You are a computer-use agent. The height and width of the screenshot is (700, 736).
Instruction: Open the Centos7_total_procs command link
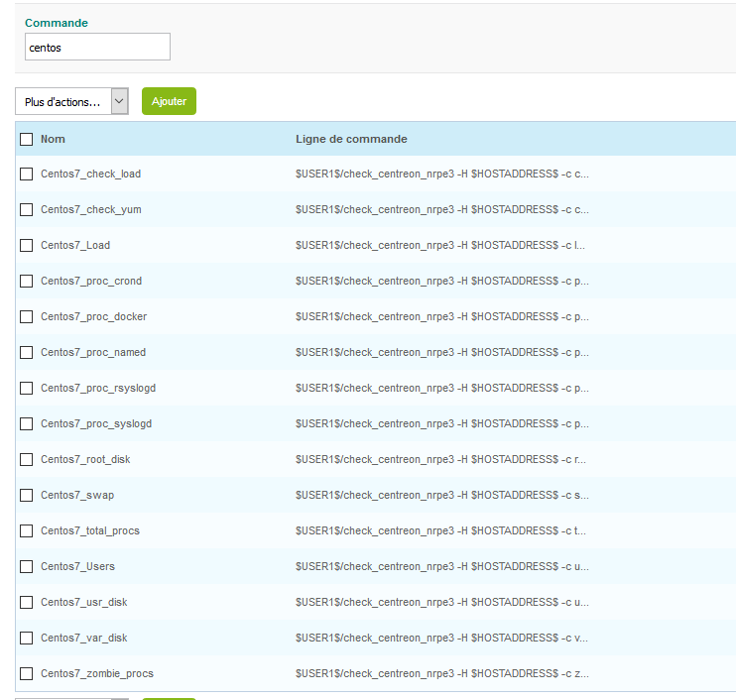tap(90, 530)
